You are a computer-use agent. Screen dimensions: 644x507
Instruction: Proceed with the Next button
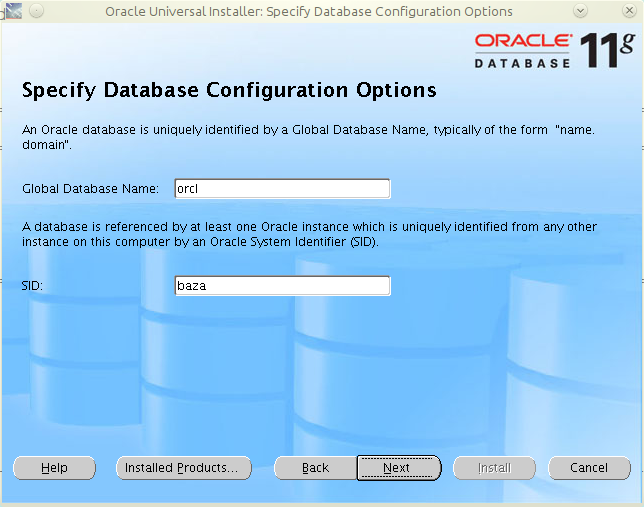coord(399,468)
